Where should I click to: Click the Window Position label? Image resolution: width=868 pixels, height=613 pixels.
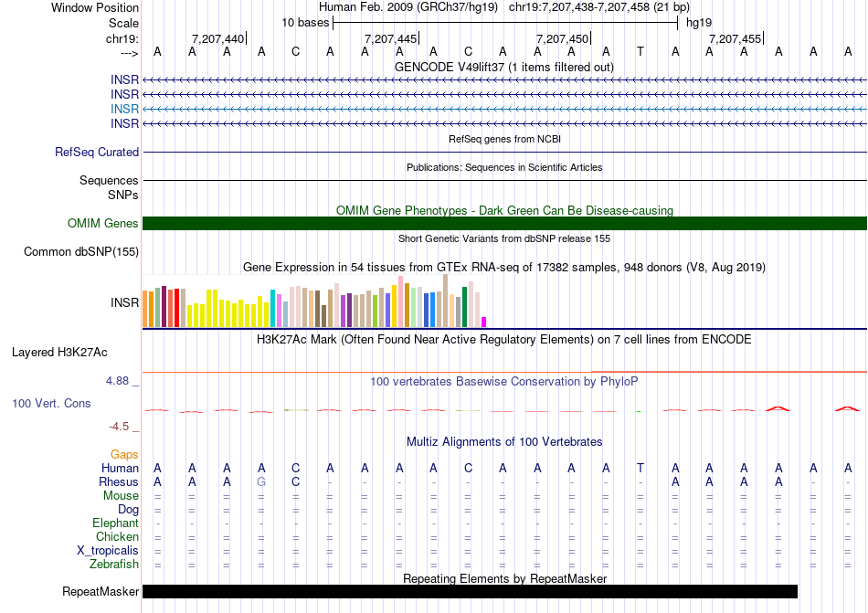click(x=95, y=7)
